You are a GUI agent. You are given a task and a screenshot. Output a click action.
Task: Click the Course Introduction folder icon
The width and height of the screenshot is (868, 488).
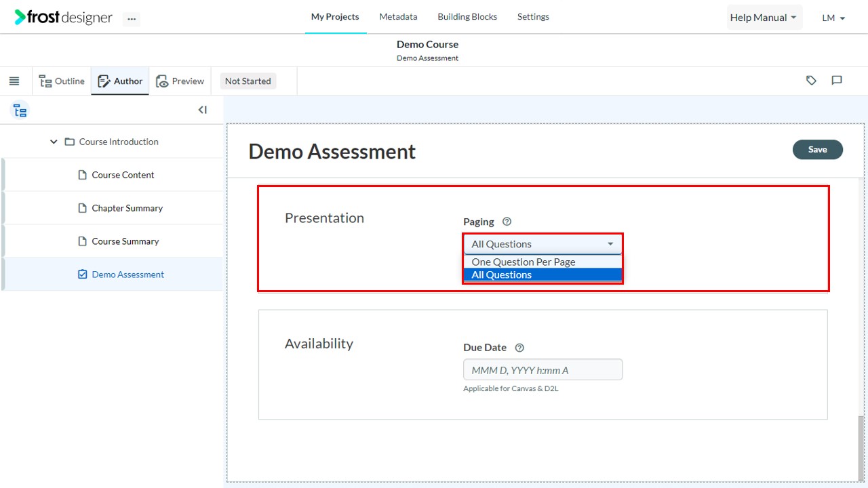[x=69, y=142]
